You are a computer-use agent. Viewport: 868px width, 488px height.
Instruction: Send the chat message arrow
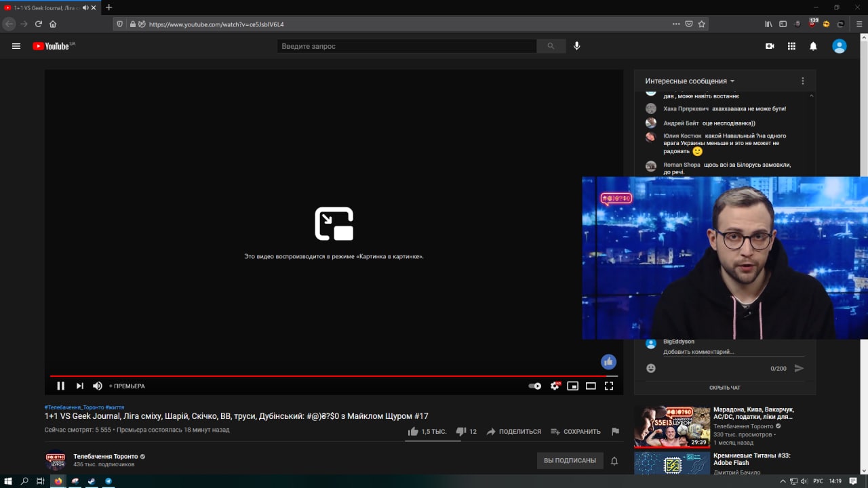799,368
